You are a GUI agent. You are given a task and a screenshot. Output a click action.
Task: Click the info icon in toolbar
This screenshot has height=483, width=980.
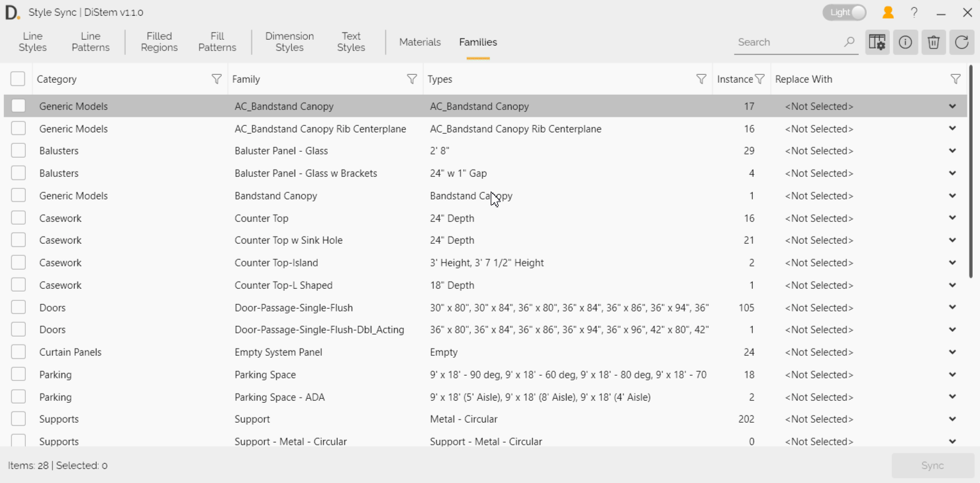[905, 42]
